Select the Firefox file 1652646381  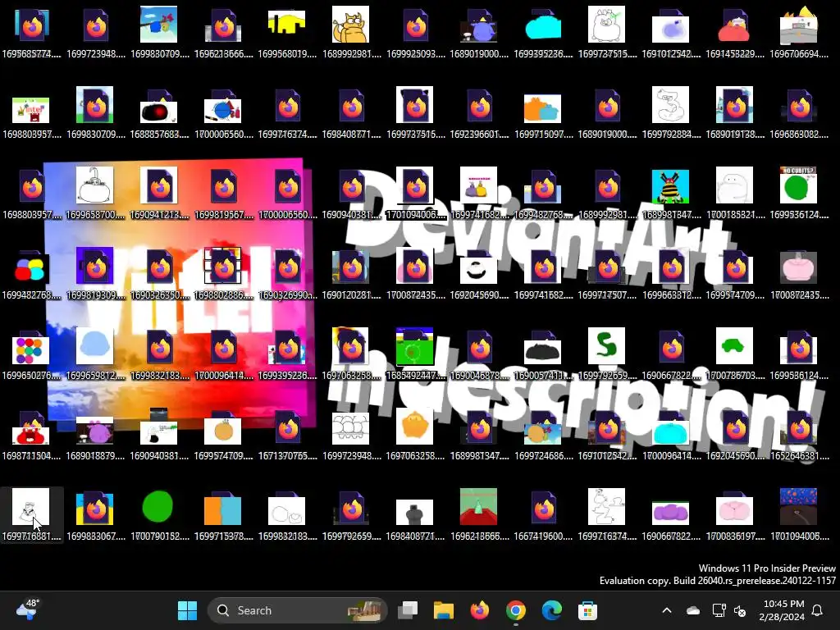(x=798, y=434)
